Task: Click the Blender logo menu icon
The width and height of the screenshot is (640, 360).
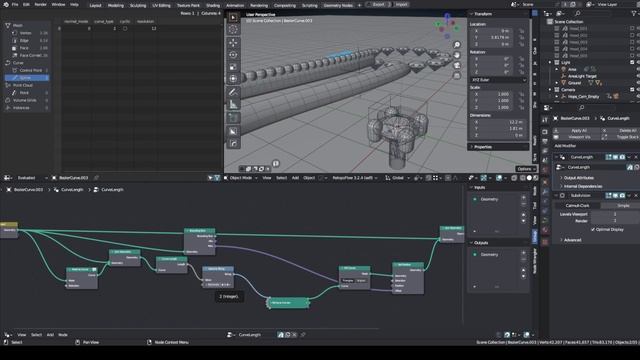Action: [x=5, y=4]
